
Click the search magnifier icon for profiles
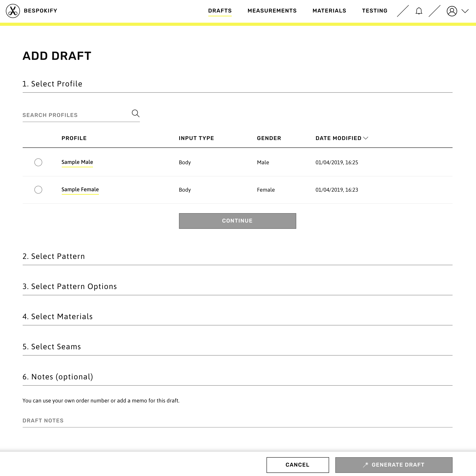coord(135,114)
